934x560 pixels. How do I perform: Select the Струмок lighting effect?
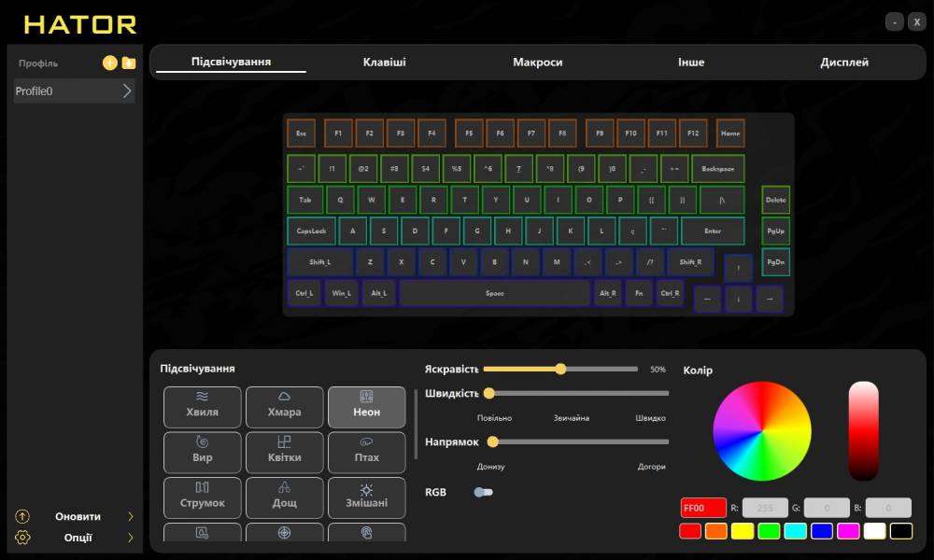(203, 497)
